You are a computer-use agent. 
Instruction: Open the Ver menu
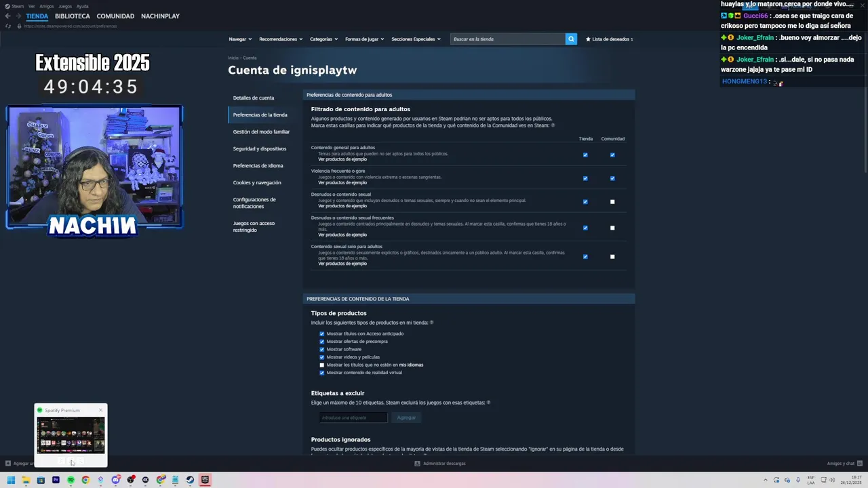(31, 6)
